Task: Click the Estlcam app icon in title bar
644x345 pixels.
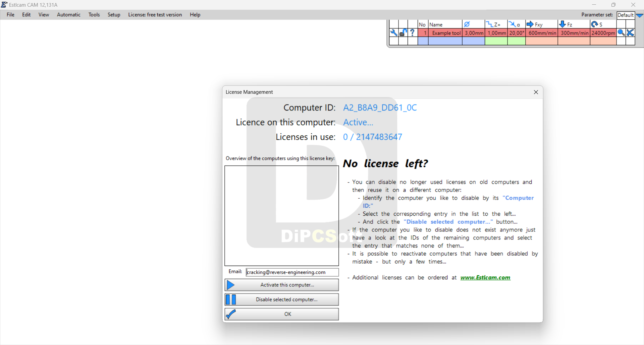Action: 4,5
